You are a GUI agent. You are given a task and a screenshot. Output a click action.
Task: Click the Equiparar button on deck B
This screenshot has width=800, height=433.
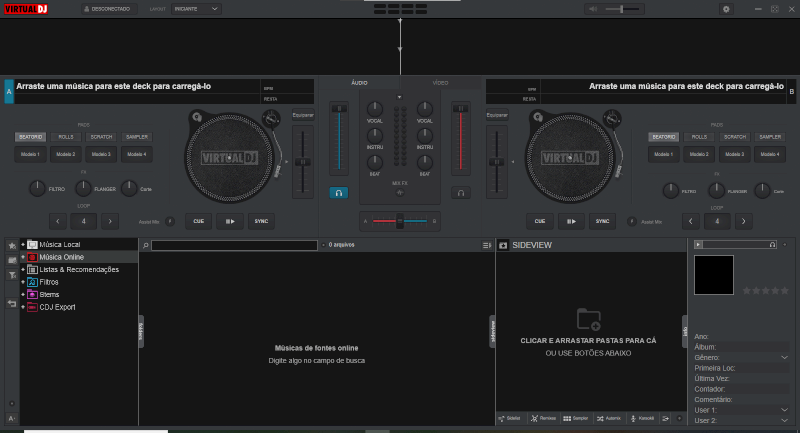[x=497, y=116]
